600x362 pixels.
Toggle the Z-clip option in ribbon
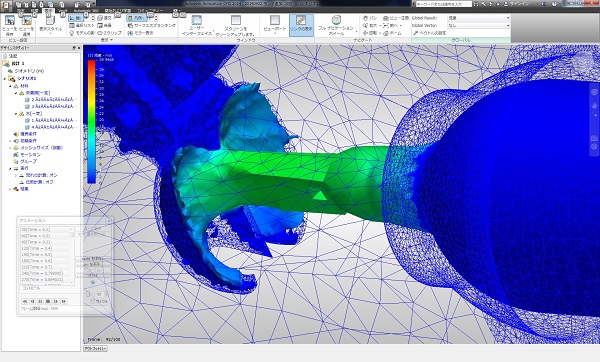click(x=109, y=33)
